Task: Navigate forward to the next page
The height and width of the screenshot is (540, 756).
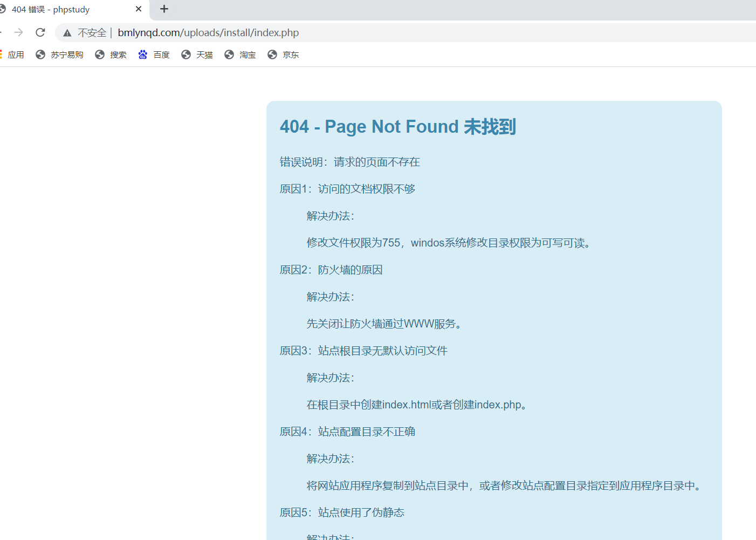Action: click(x=18, y=32)
